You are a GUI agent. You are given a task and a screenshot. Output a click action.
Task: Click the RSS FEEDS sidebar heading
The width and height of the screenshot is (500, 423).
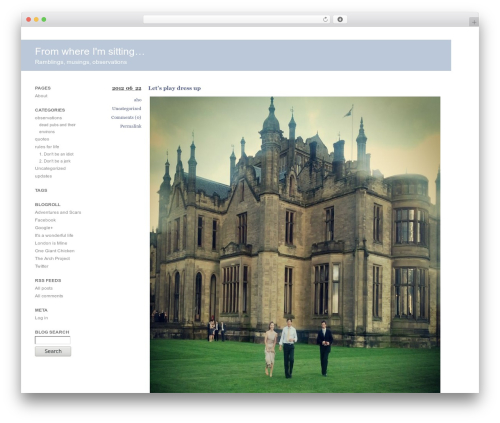click(x=48, y=281)
